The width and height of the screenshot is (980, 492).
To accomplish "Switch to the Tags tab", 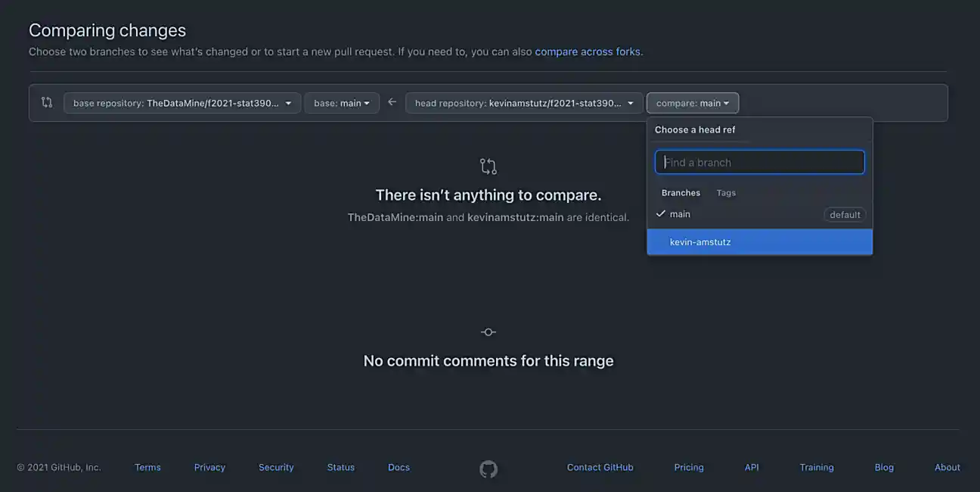I will click(725, 192).
